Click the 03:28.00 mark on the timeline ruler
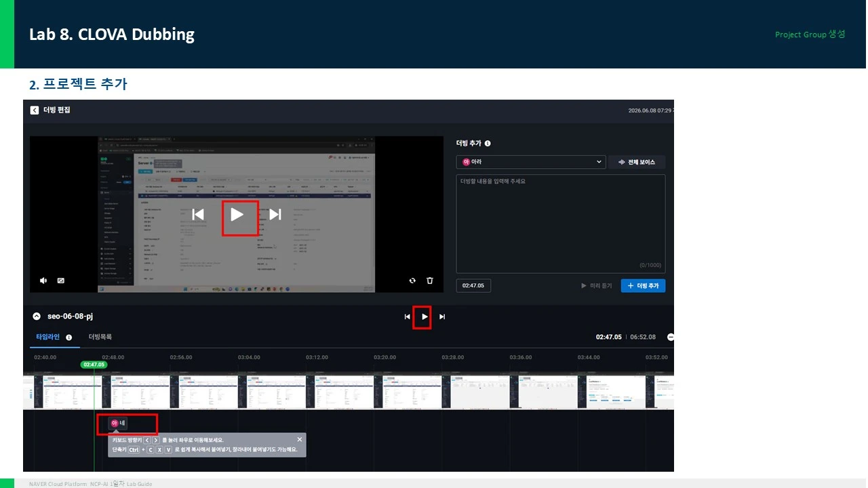Viewport: 868px width, 488px height. click(452, 357)
